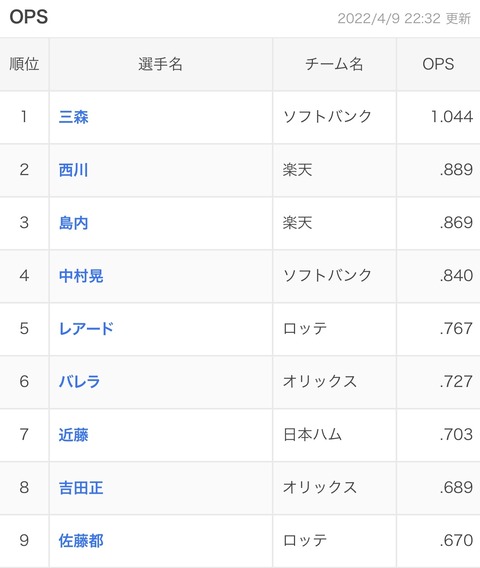Open player link 近藤
This screenshot has width=480, height=568.
coord(74,435)
